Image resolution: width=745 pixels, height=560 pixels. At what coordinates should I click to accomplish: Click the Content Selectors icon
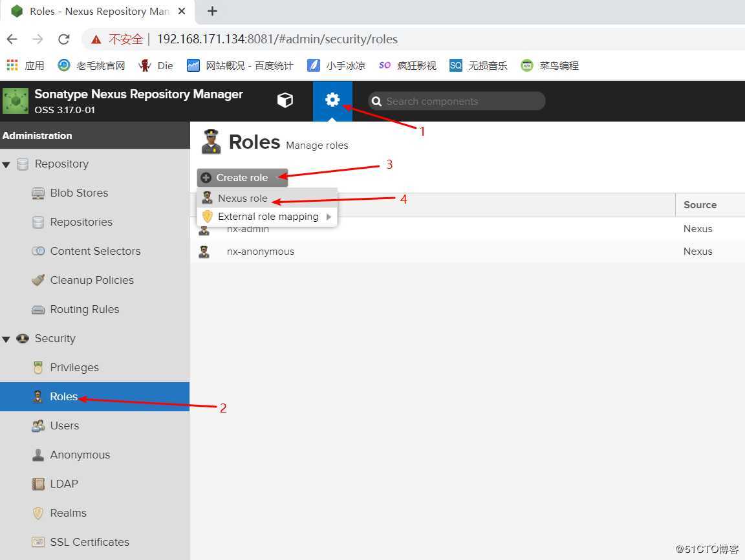pos(38,251)
